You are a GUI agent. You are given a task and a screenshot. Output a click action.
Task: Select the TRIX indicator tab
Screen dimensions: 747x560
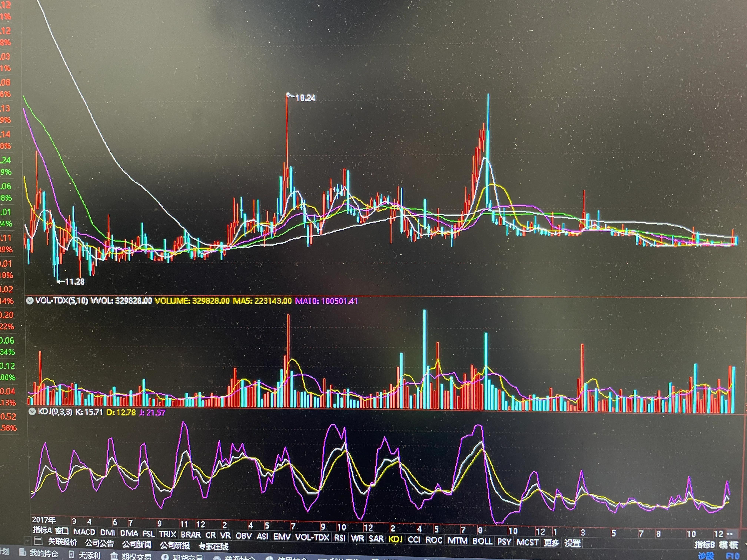tap(168, 534)
